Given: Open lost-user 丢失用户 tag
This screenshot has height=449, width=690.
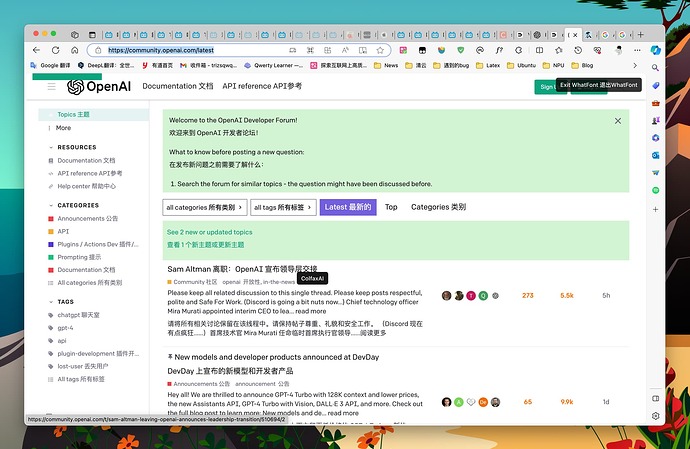Looking at the screenshot, I should click(83, 366).
